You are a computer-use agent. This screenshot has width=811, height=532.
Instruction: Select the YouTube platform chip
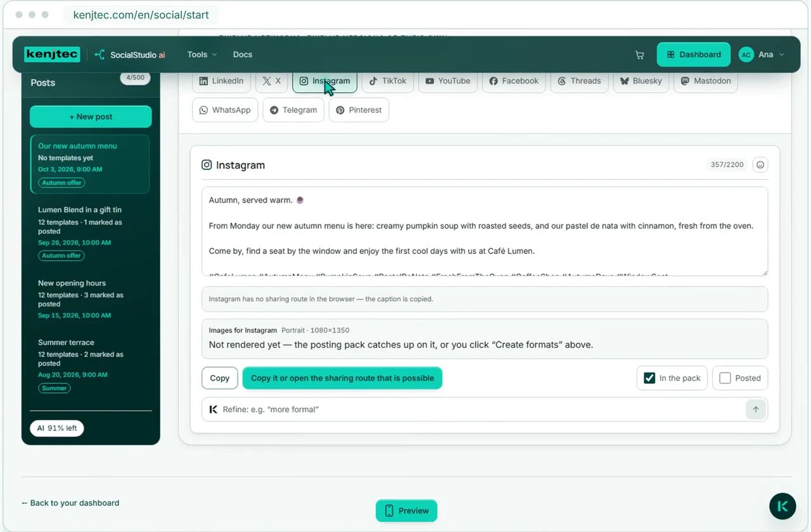click(x=448, y=81)
